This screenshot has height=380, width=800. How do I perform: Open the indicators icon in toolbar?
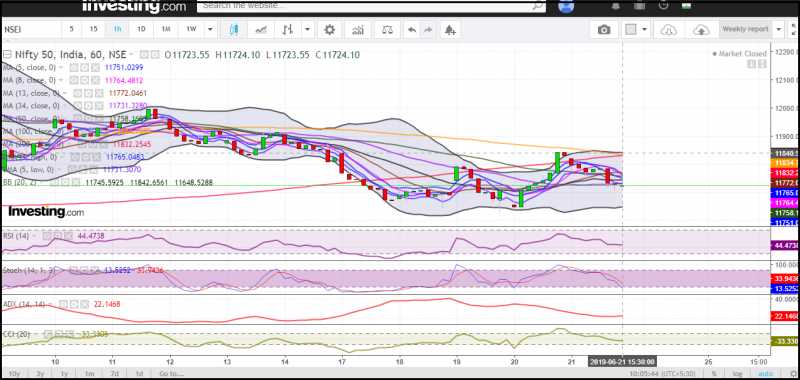pyautogui.click(x=358, y=30)
